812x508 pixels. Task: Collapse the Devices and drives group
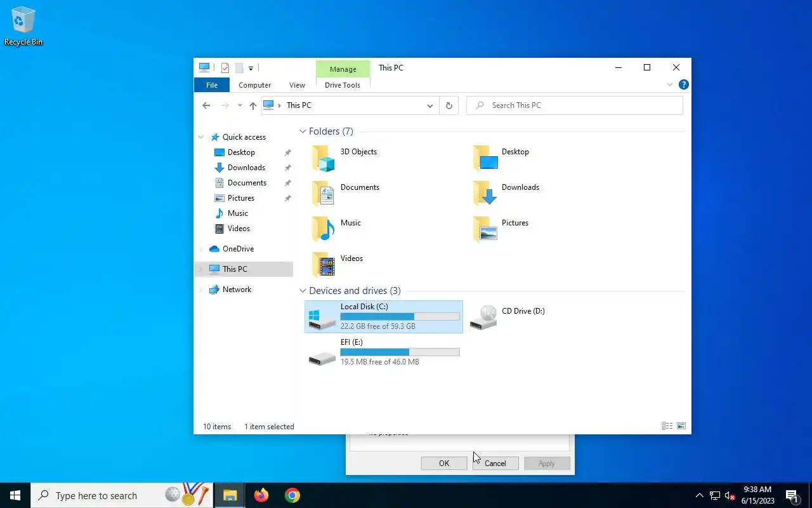point(303,291)
